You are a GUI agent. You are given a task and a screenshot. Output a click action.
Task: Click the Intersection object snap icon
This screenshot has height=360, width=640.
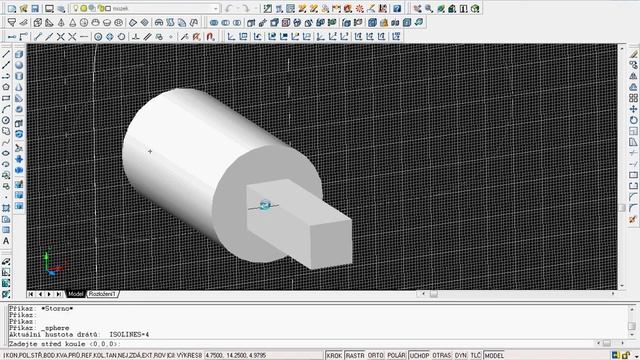pyautogui.click(x=60, y=36)
